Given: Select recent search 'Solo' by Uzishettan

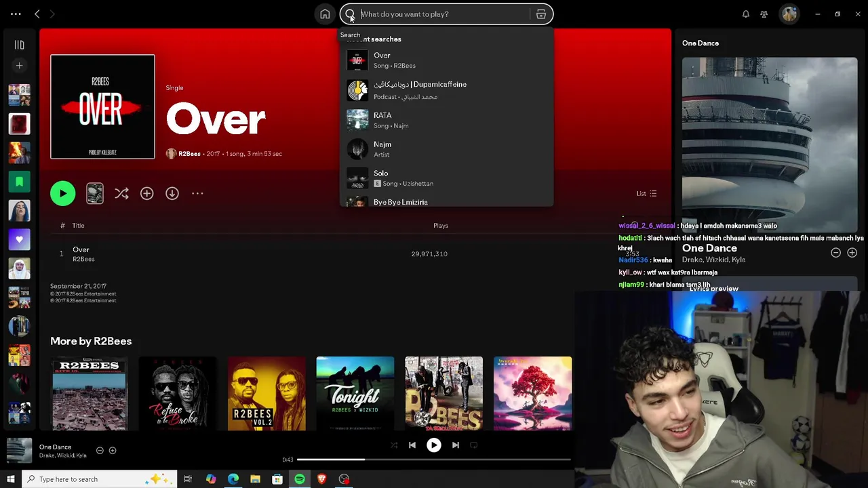Looking at the screenshot, I should (446, 178).
